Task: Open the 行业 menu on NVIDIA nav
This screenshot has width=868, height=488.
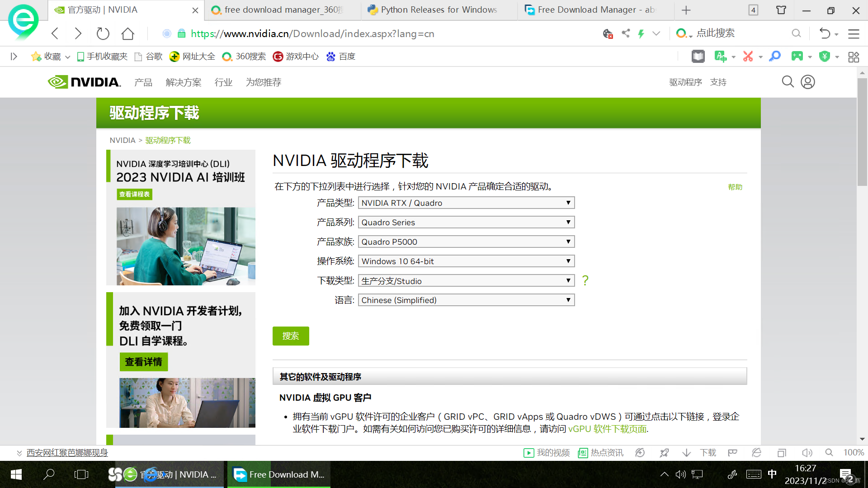Action: click(223, 82)
